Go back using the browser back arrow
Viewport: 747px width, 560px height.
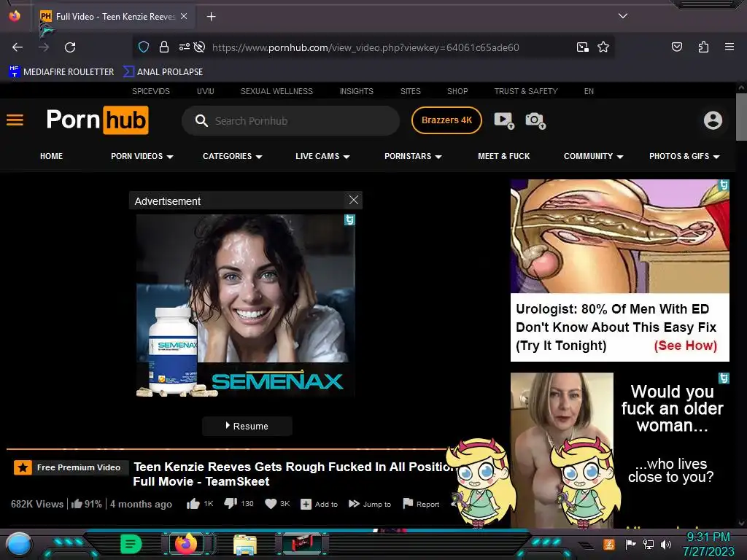click(x=18, y=47)
